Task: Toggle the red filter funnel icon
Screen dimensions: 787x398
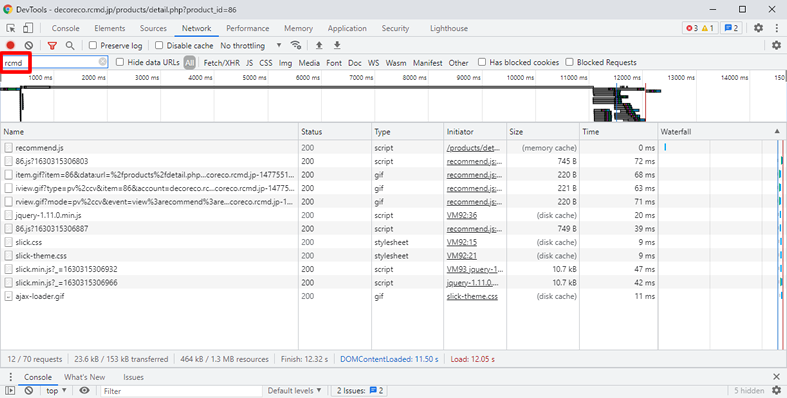Action: point(52,45)
